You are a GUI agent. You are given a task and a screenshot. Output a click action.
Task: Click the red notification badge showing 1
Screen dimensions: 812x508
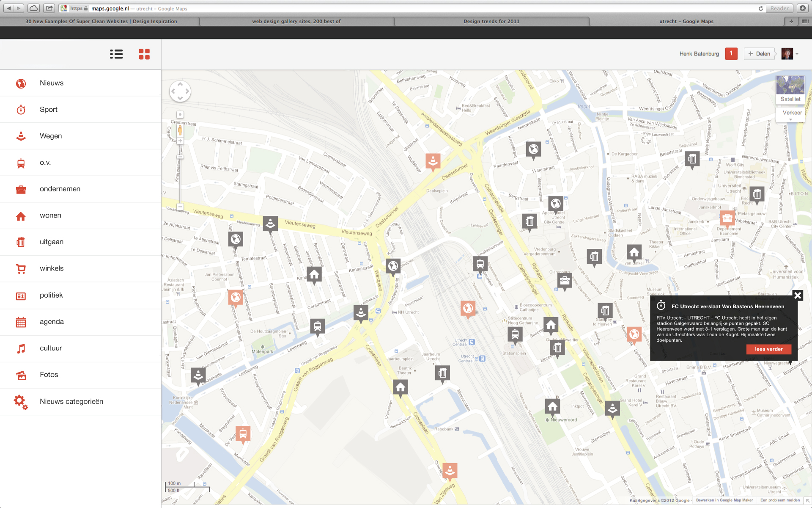[x=731, y=54]
